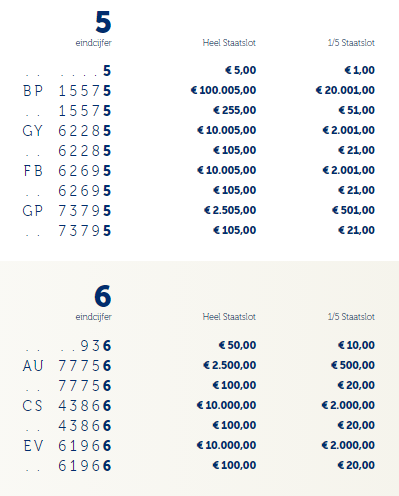Click the € 20.001,00 1/5 Staatslot prize
This screenshot has height=496, width=399.
345,90
